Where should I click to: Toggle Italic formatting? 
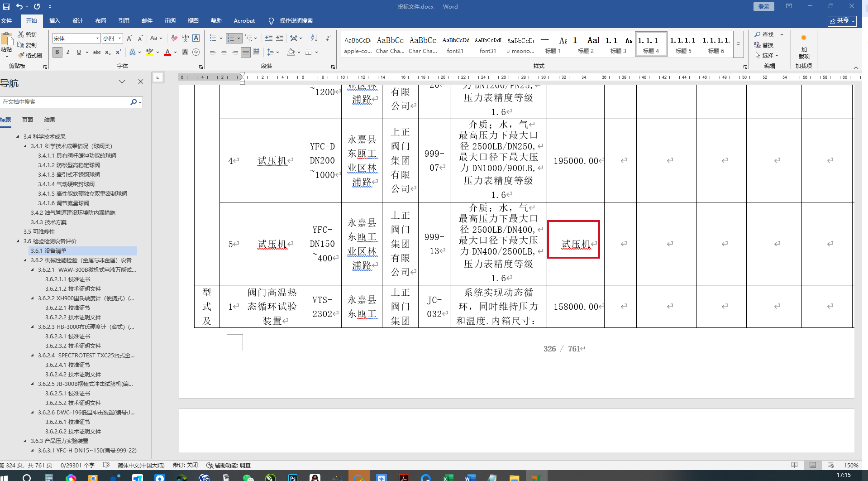68,53
